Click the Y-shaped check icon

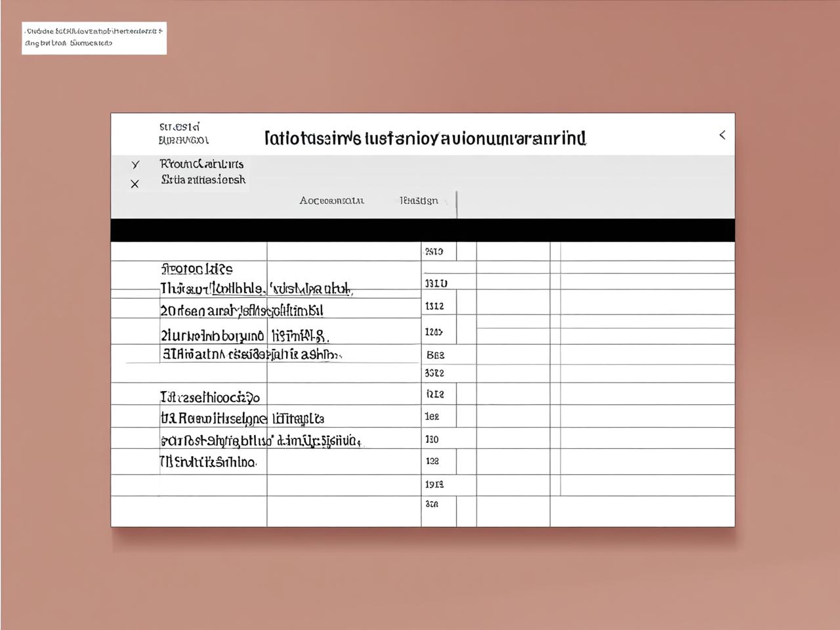pyautogui.click(x=135, y=164)
